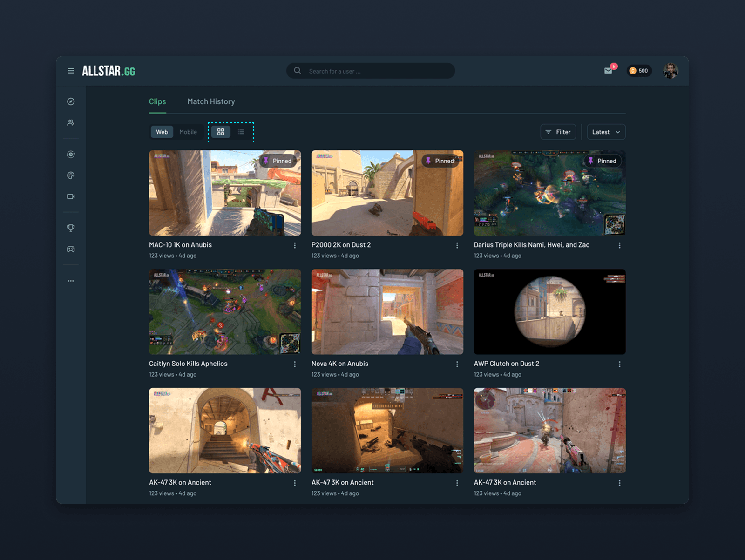Screen dimensions: 745x560
Task: Open the P2000 2K on Dust 2 thumbnail
Action: click(387, 193)
